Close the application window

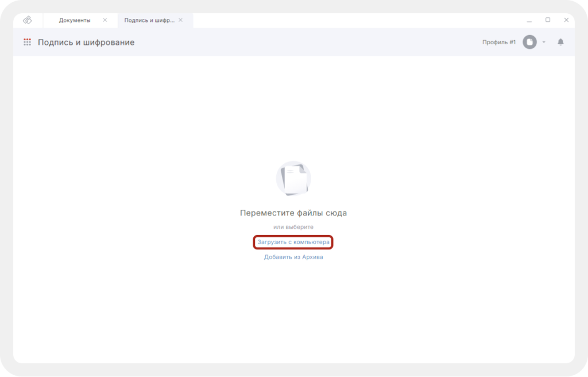click(566, 20)
